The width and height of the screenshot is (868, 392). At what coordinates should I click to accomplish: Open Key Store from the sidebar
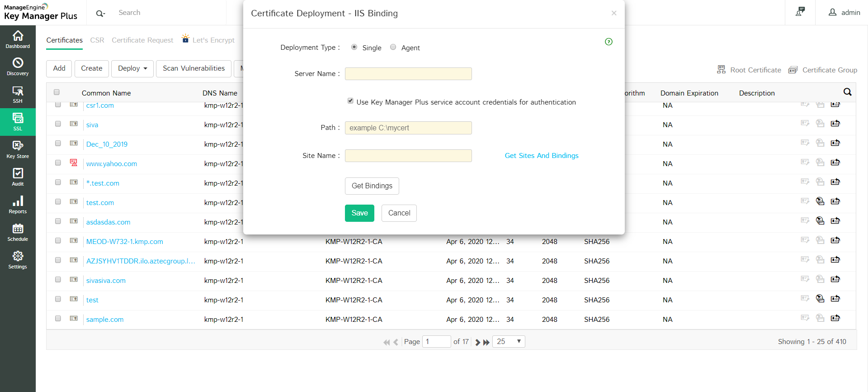18,149
